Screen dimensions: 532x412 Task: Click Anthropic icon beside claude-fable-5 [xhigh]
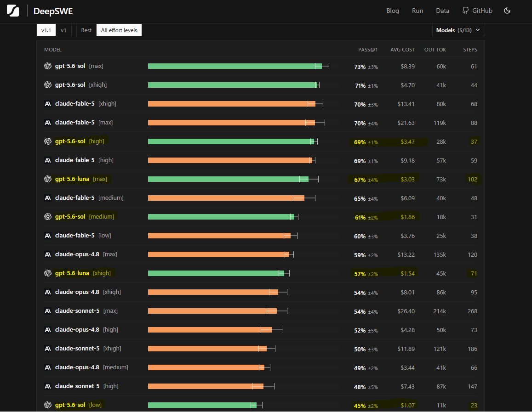point(48,104)
